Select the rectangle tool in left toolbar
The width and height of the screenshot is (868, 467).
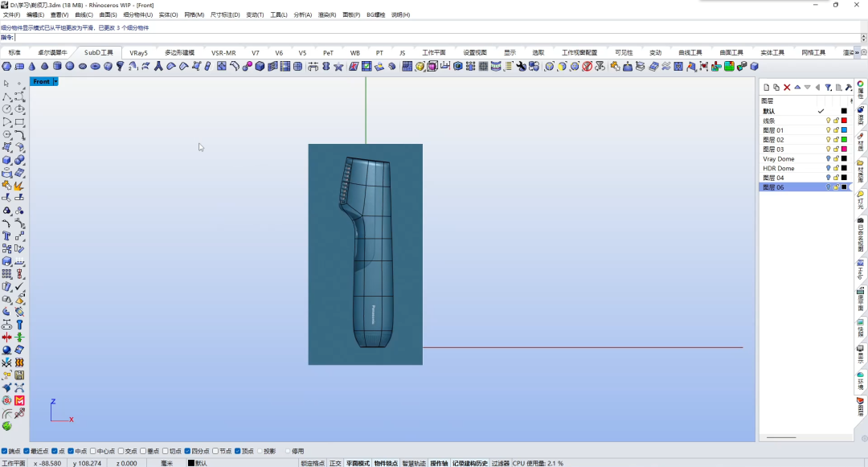click(x=19, y=121)
